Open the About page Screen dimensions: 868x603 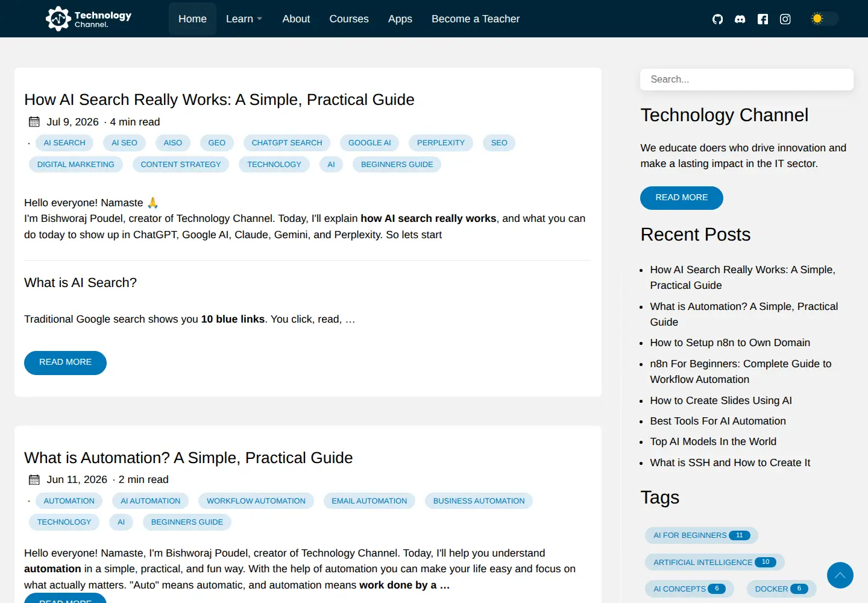296,19
